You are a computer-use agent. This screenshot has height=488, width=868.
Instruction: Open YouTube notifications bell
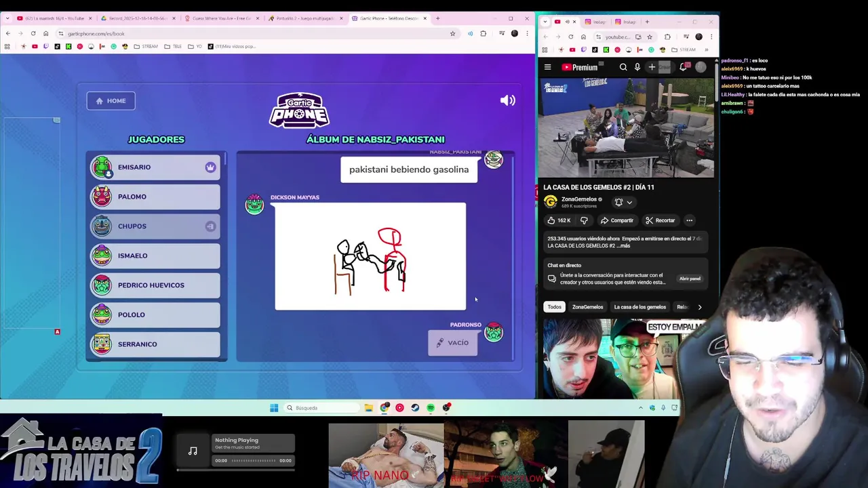click(684, 67)
